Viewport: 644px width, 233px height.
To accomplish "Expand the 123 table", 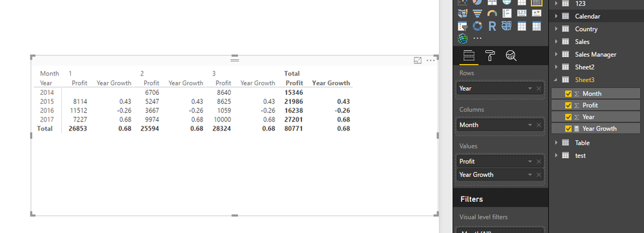I will 556,3.
